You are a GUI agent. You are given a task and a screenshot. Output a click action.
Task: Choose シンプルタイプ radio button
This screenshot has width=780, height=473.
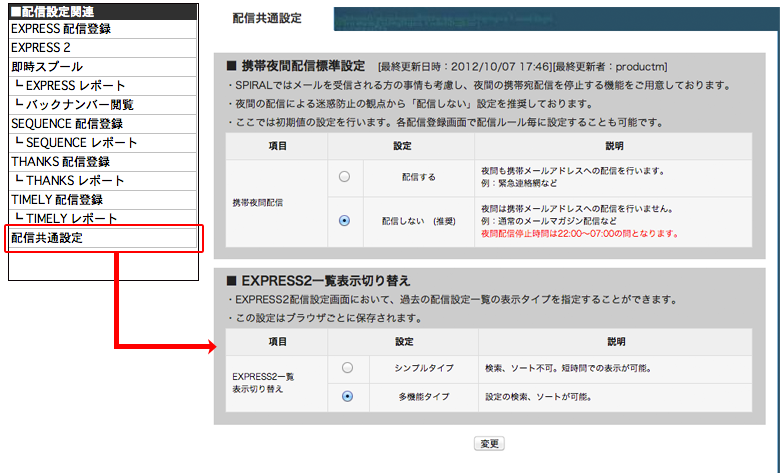pyautogui.click(x=347, y=368)
